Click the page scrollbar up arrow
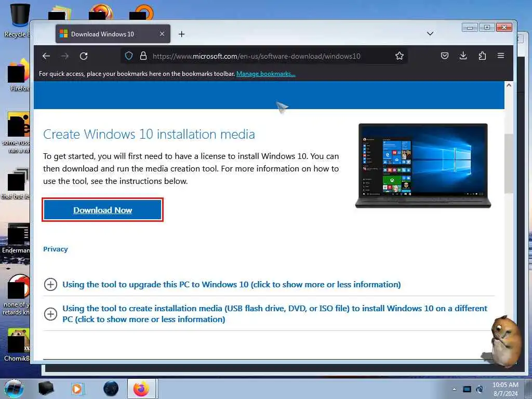The width and height of the screenshot is (532, 399). tap(509, 86)
